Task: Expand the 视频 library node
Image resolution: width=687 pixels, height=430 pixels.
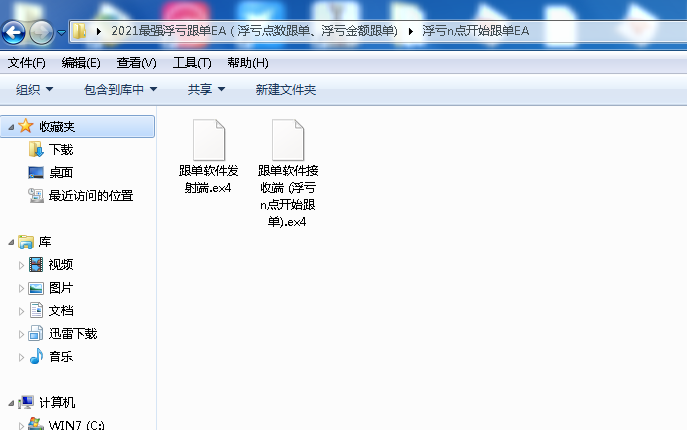Action: pyautogui.click(x=21, y=265)
